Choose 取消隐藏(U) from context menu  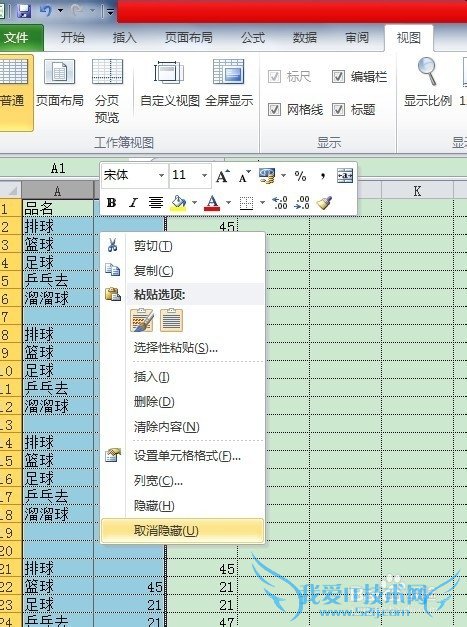[x=182, y=531]
